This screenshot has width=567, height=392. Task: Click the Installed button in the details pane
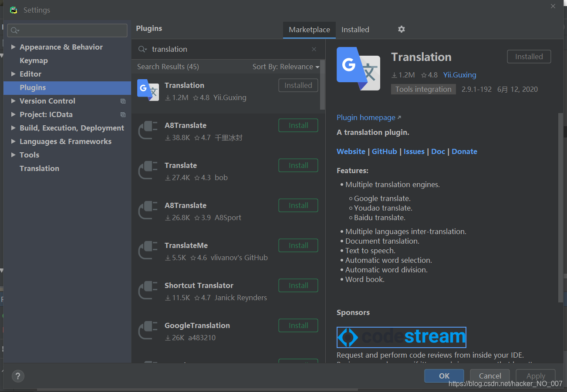tap(529, 57)
